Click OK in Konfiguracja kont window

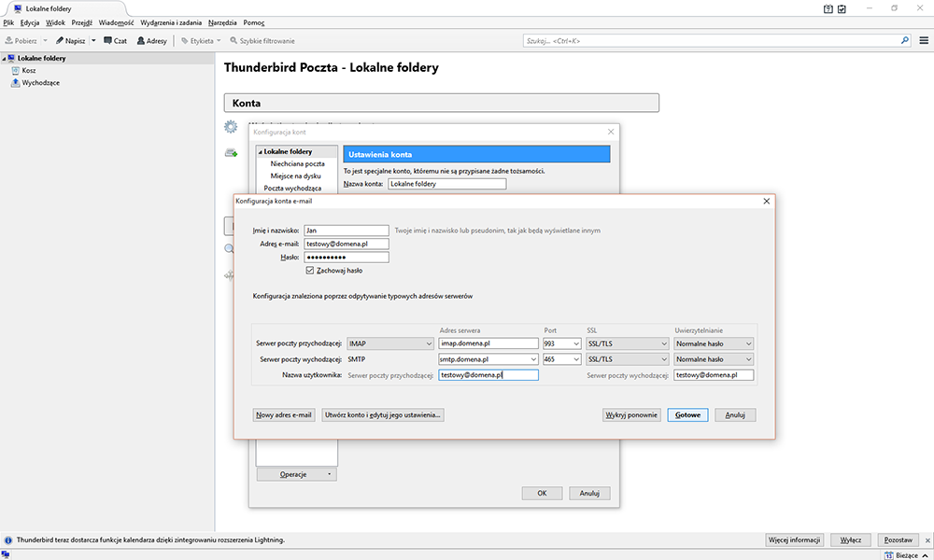tap(542, 493)
